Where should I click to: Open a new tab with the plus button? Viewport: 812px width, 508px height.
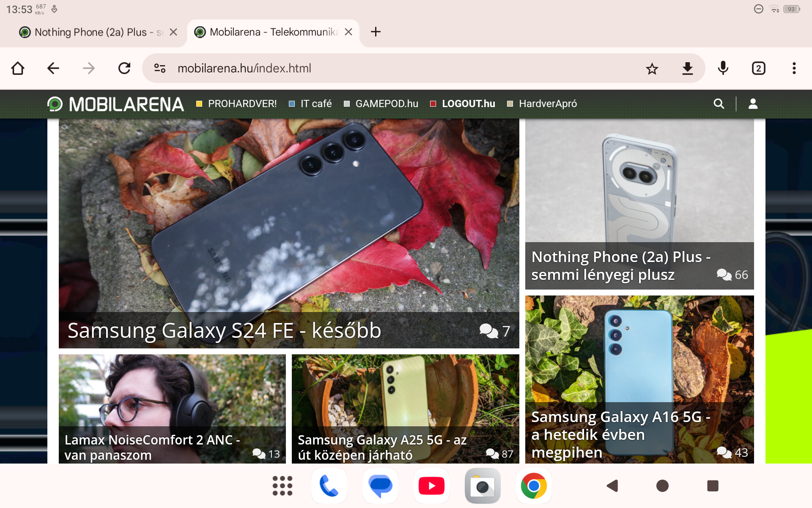[x=376, y=32]
